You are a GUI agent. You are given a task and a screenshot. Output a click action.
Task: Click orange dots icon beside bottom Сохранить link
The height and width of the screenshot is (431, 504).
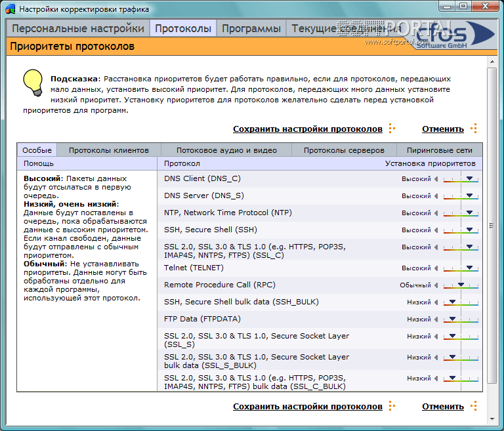[392, 405]
